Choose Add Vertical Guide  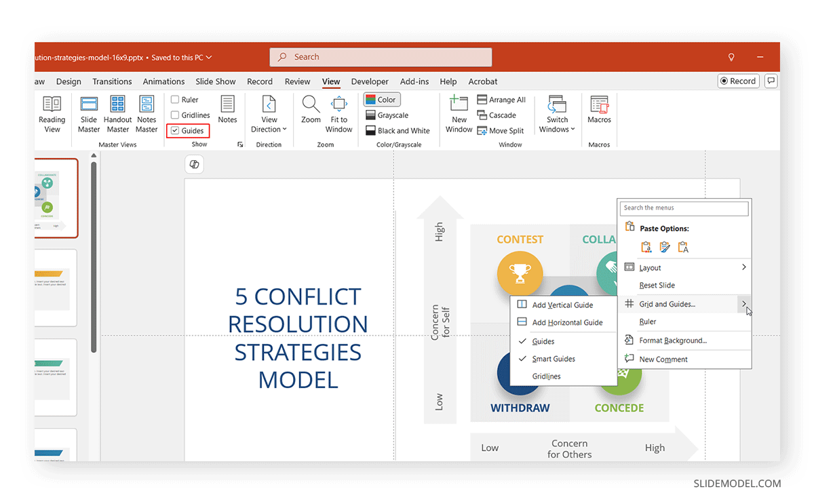pyautogui.click(x=563, y=305)
